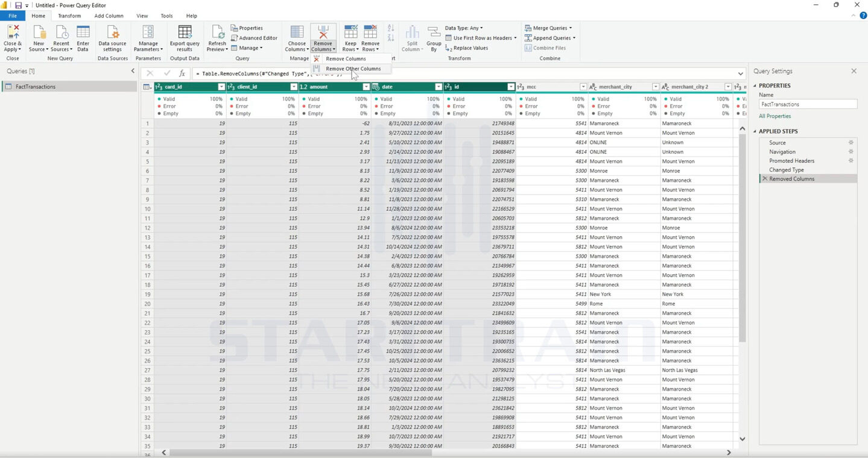This screenshot has height=458, width=868.
Task: Click the Recent Sources icon
Action: coord(62,32)
